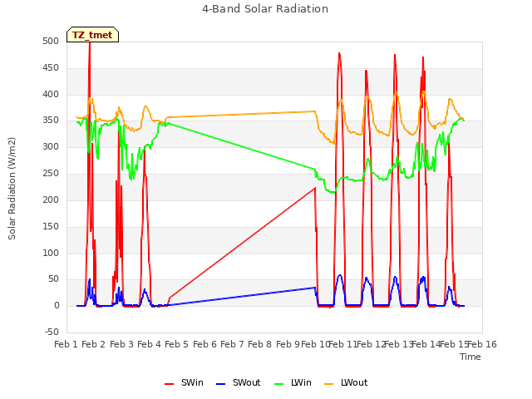Image resolution: width=532 pixels, height=399 pixels.
Task: Toggle the LWout series legend entry
Action: 346,382
